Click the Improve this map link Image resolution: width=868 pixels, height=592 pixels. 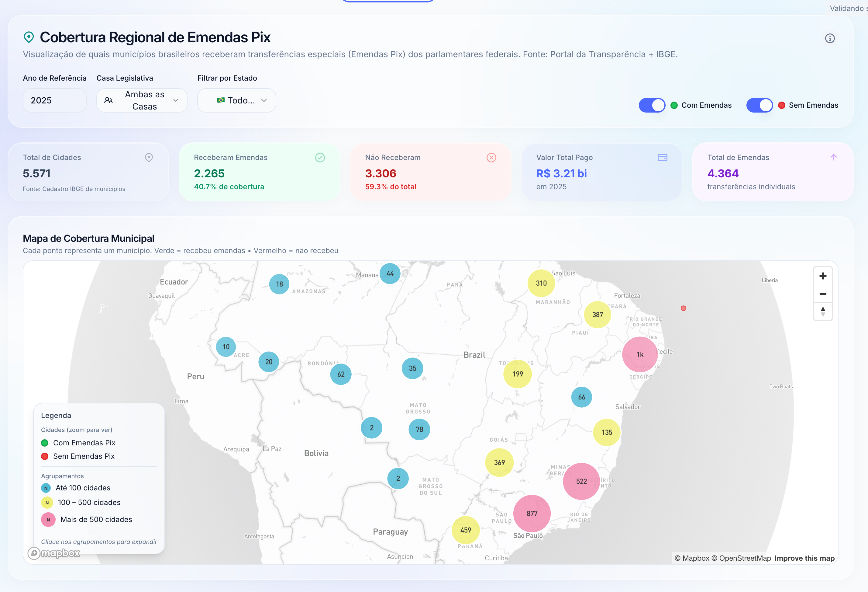pyautogui.click(x=804, y=558)
